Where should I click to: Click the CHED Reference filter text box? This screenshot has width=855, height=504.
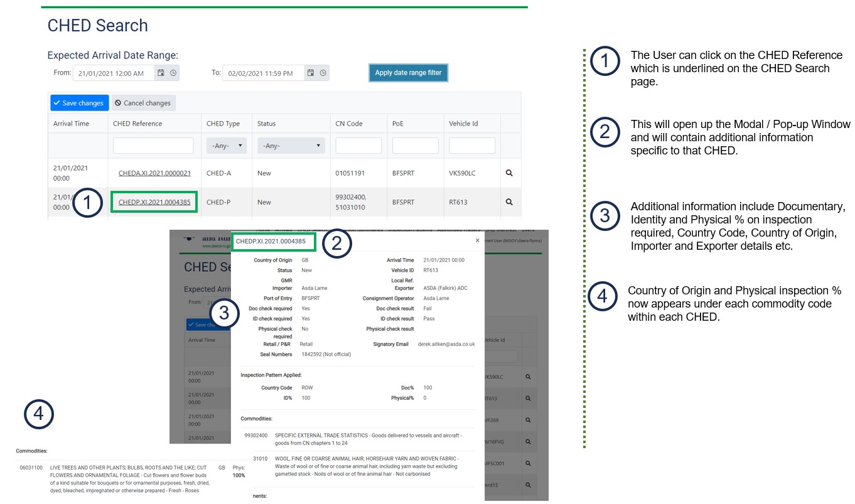(x=153, y=146)
